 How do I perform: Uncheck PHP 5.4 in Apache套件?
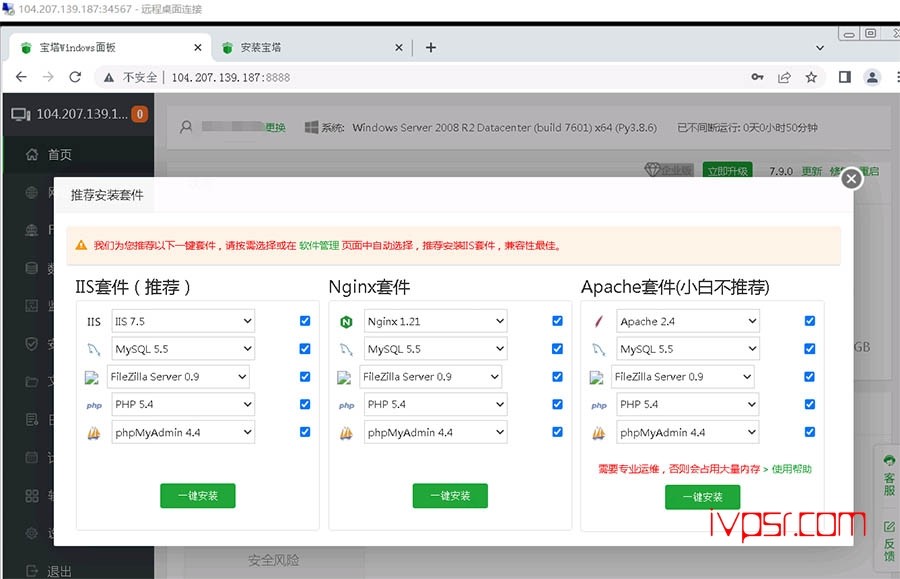810,404
